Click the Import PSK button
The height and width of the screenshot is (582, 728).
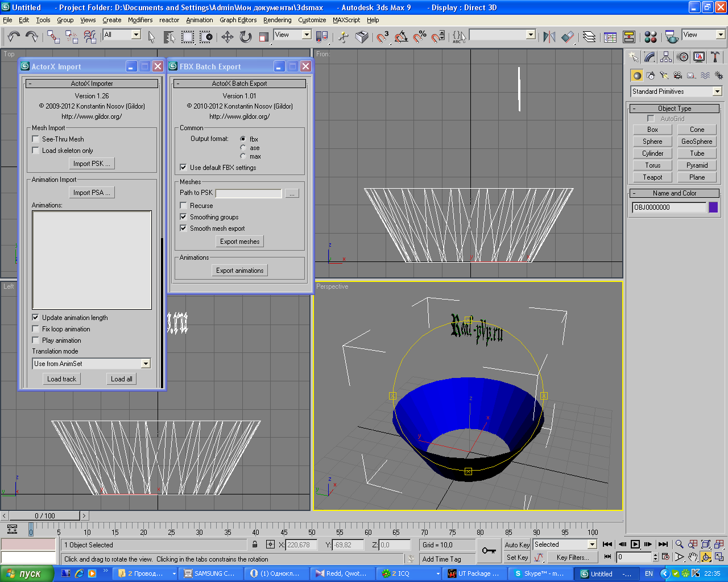[x=92, y=163]
